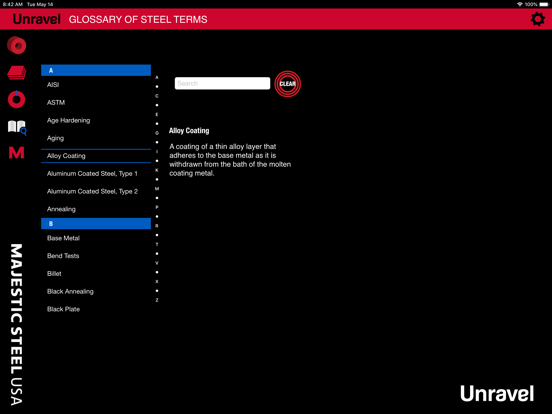
Task: Open the Bend Tests term
Action: coord(96,256)
